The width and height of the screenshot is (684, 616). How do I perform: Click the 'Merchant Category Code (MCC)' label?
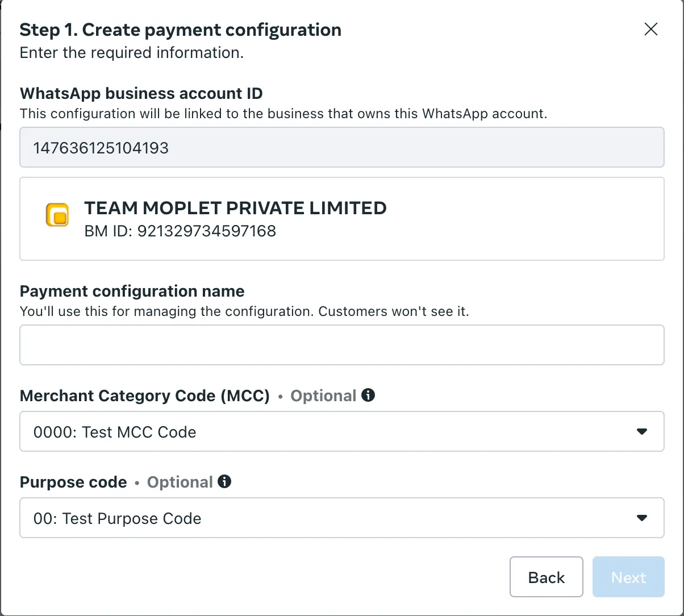click(145, 396)
